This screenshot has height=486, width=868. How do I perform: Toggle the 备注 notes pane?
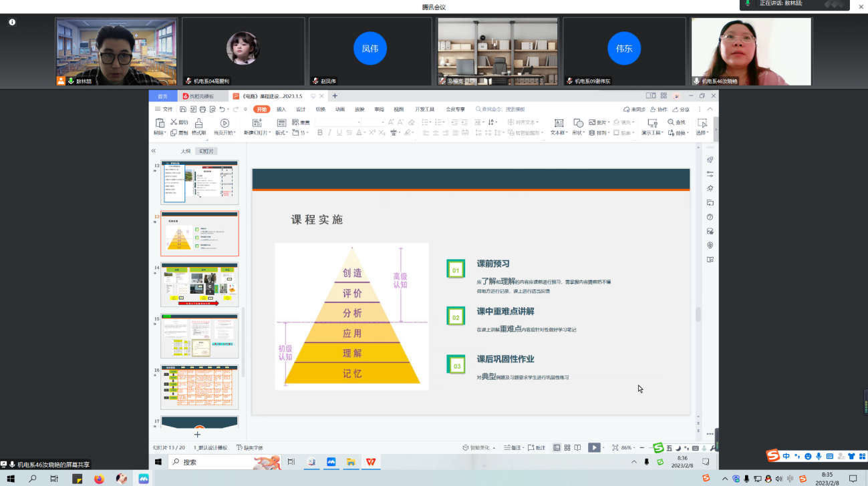512,448
